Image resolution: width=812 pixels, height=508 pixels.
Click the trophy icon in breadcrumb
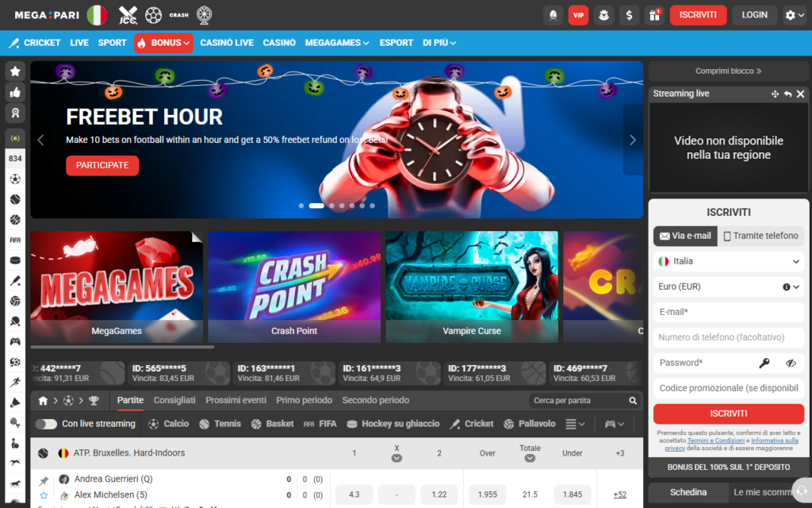pyautogui.click(x=94, y=401)
